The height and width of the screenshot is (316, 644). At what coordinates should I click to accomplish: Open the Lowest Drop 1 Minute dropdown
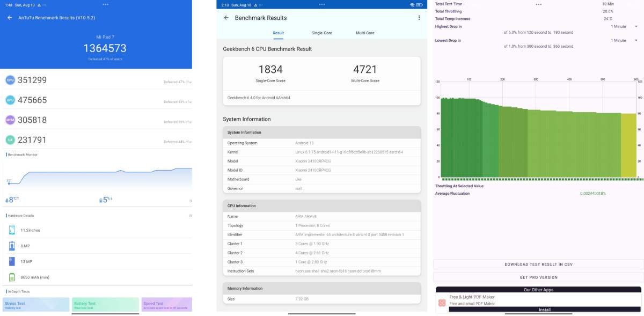click(625, 40)
